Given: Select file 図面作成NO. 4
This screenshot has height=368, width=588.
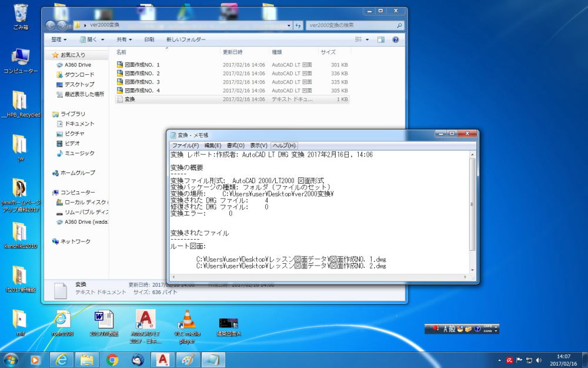Looking at the screenshot, I should pos(232,91).
